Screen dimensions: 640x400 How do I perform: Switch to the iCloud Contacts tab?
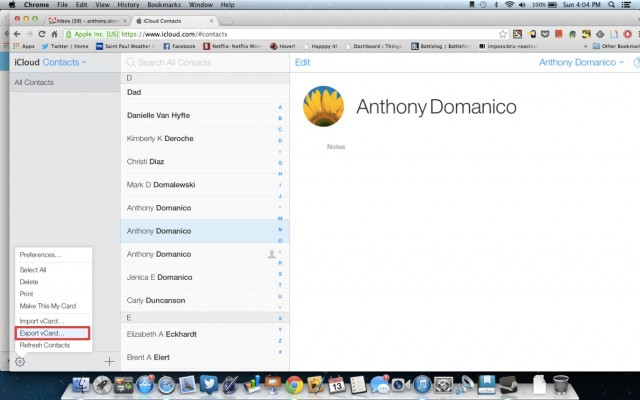(x=175, y=20)
